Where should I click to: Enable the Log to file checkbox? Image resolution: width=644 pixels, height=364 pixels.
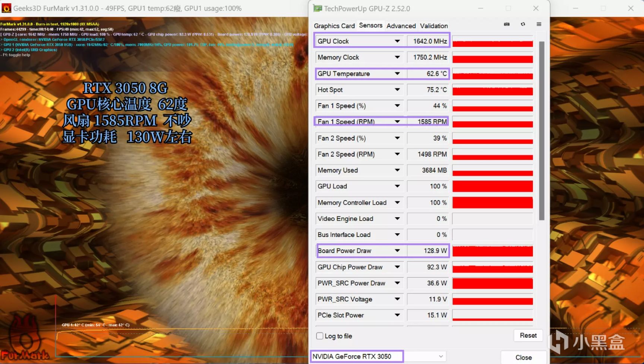[x=320, y=336]
